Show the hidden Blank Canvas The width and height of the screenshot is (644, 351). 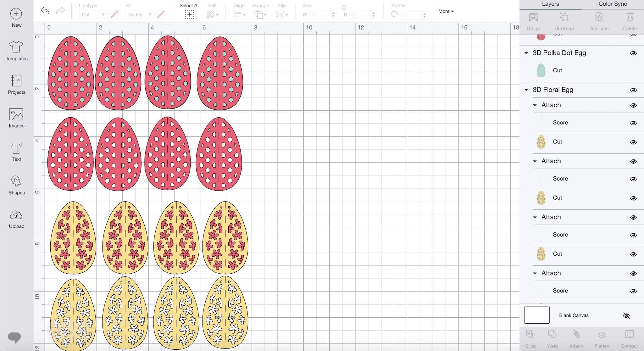pos(626,315)
